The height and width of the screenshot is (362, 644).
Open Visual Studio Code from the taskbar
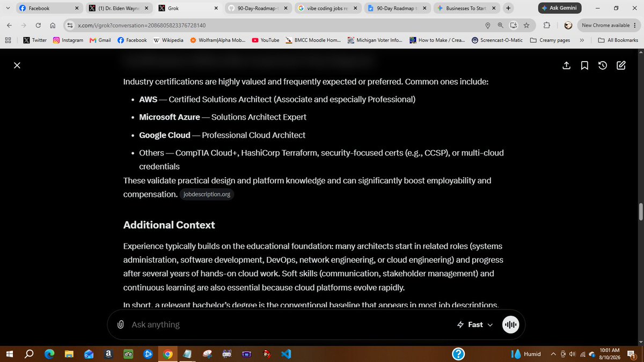tap(286, 354)
